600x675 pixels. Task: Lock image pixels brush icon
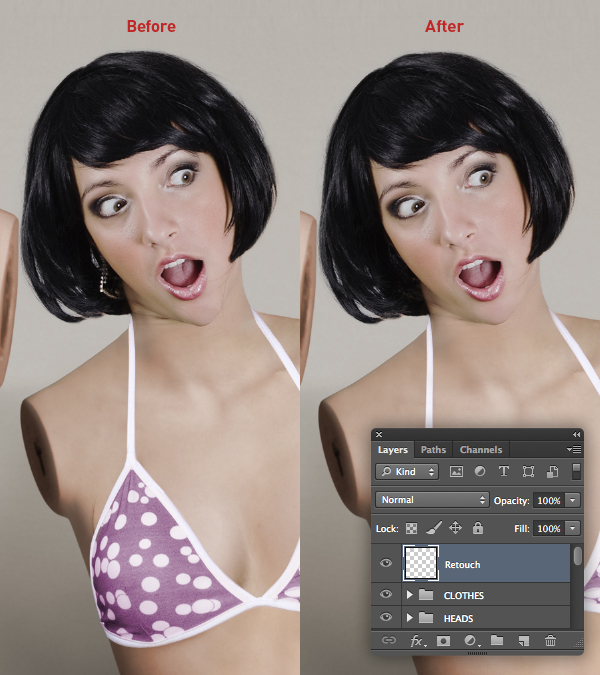pos(434,528)
